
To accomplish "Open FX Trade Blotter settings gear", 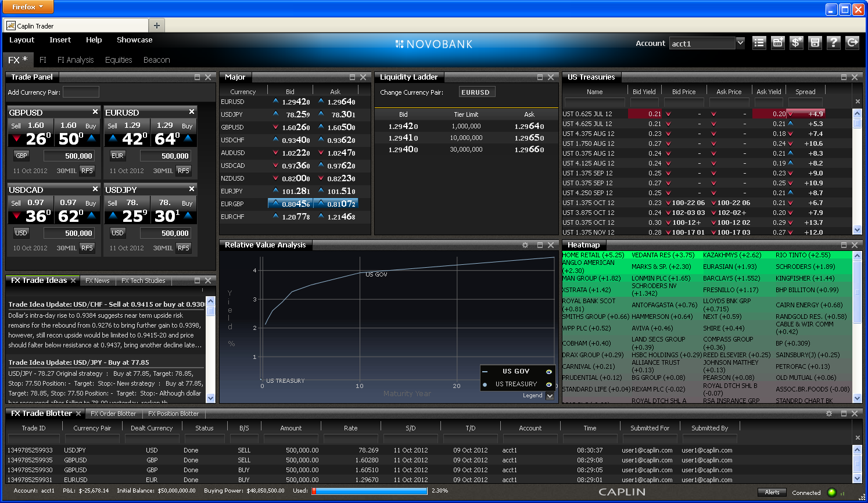I will (829, 414).
